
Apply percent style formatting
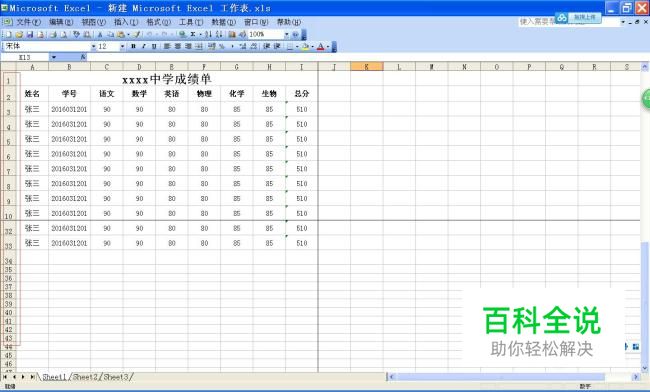tap(221, 46)
